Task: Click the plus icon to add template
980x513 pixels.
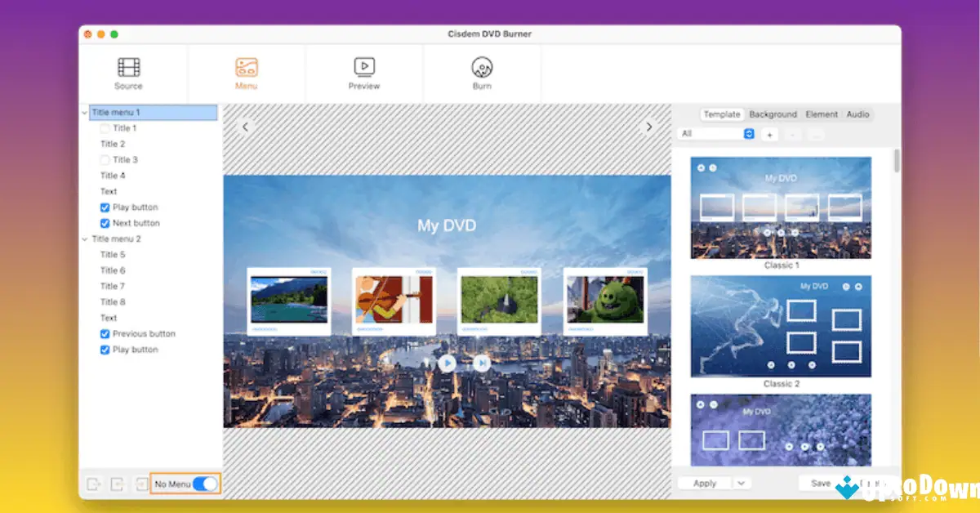Action: (x=769, y=135)
